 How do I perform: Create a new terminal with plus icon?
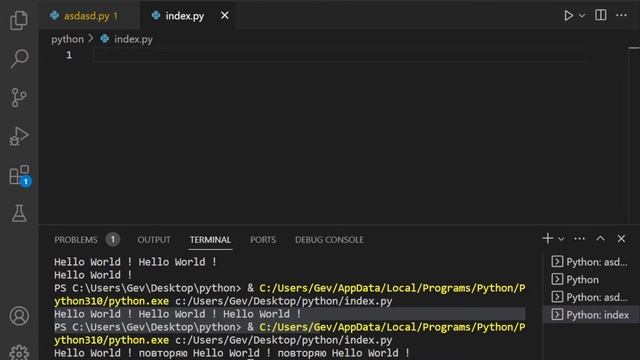tap(547, 238)
